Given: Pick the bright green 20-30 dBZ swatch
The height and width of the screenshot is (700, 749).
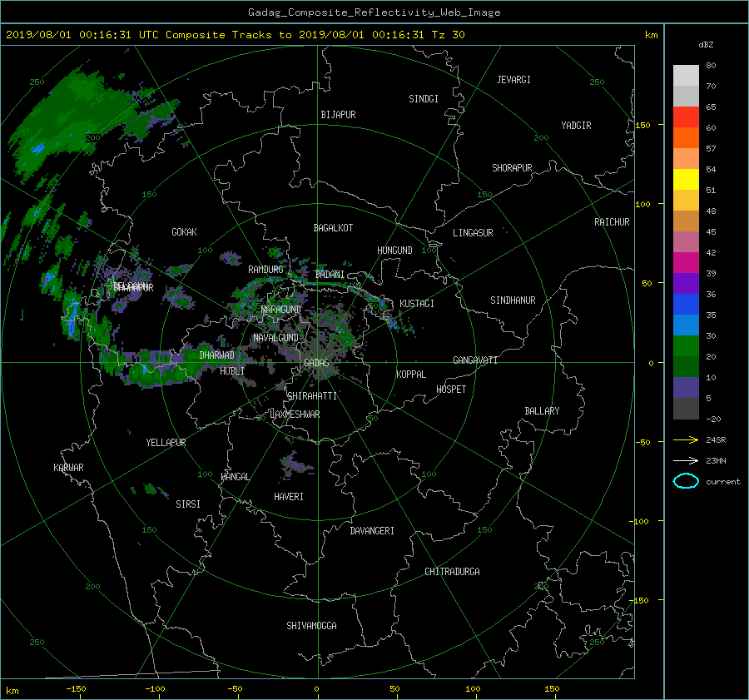Looking at the screenshot, I should 686,346.
